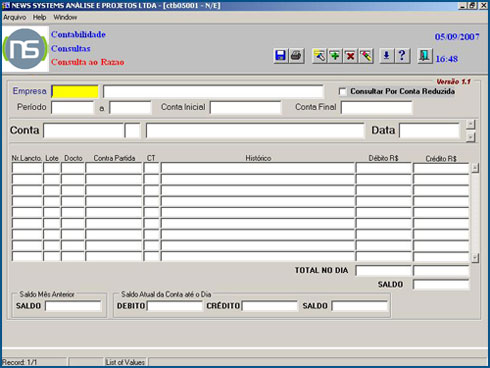Viewport: 490px width, 368px height.
Task: Open the Window menu
Action: 65,17
